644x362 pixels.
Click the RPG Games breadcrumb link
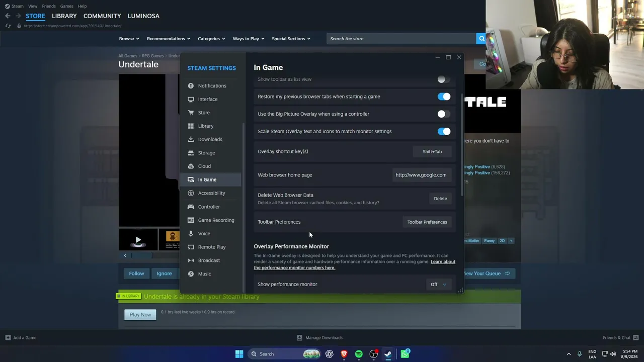click(x=152, y=56)
